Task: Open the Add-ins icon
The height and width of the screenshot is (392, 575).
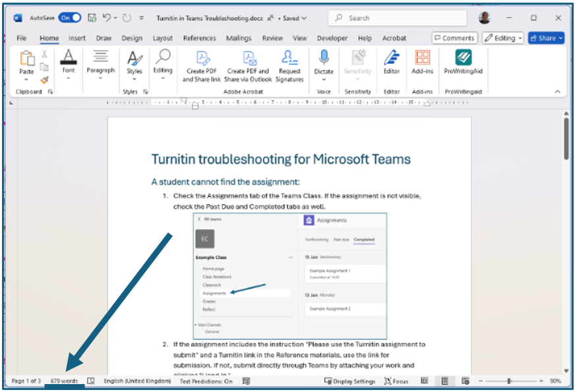Action: click(423, 58)
